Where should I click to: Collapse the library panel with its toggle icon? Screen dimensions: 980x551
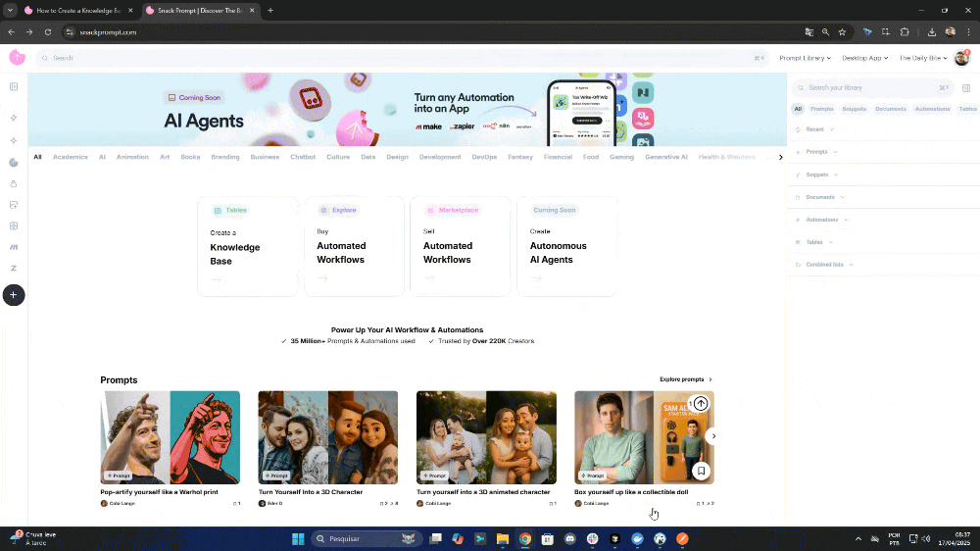(966, 88)
